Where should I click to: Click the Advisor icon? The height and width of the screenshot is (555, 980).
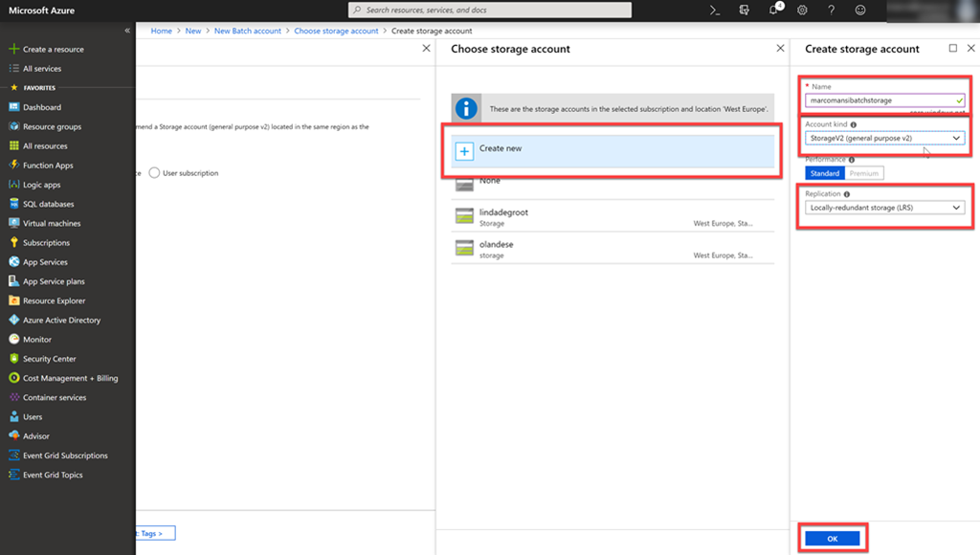point(13,436)
